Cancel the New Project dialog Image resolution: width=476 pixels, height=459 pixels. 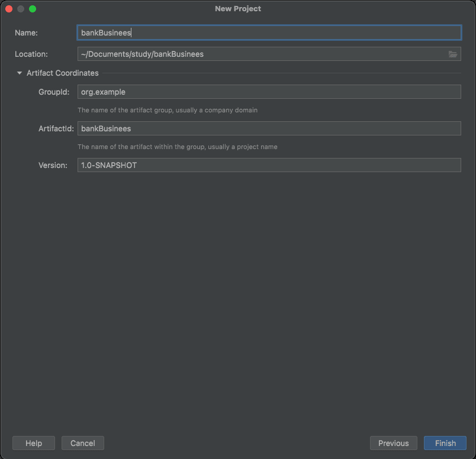(x=82, y=443)
